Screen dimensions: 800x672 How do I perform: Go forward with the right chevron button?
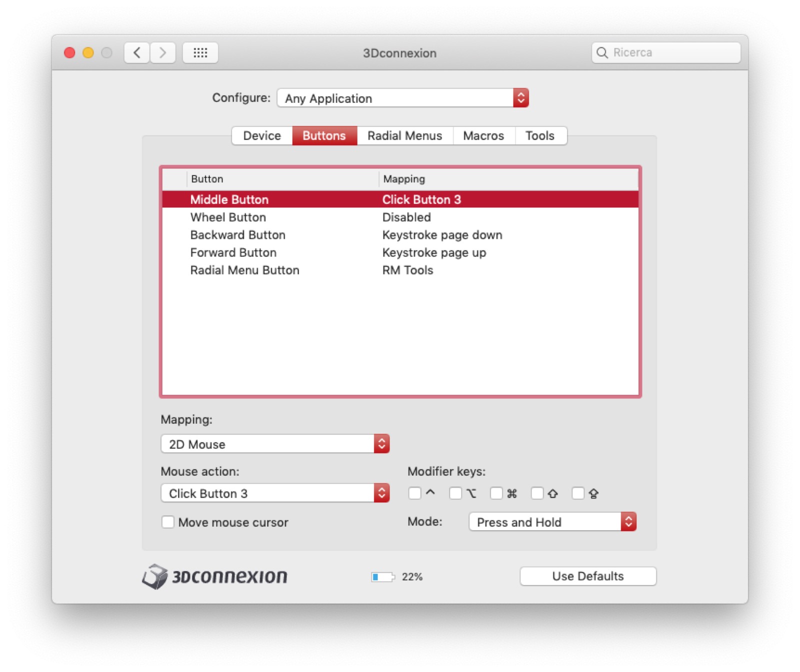coord(162,52)
